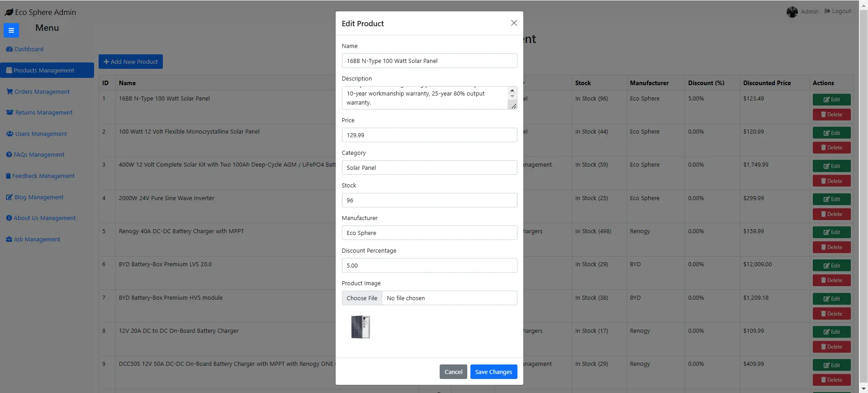The height and width of the screenshot is (393, 868).
Task: Open FAQs Management
Action: pyautogui.click(x=35, y=154)
